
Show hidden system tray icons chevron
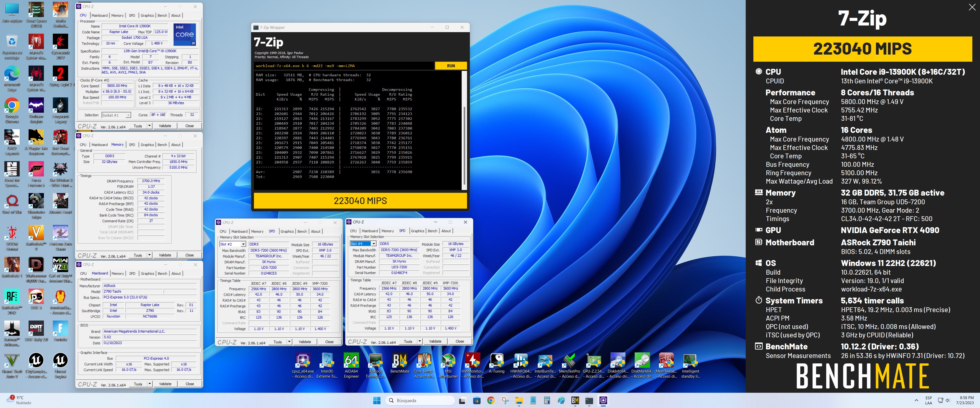916,400
